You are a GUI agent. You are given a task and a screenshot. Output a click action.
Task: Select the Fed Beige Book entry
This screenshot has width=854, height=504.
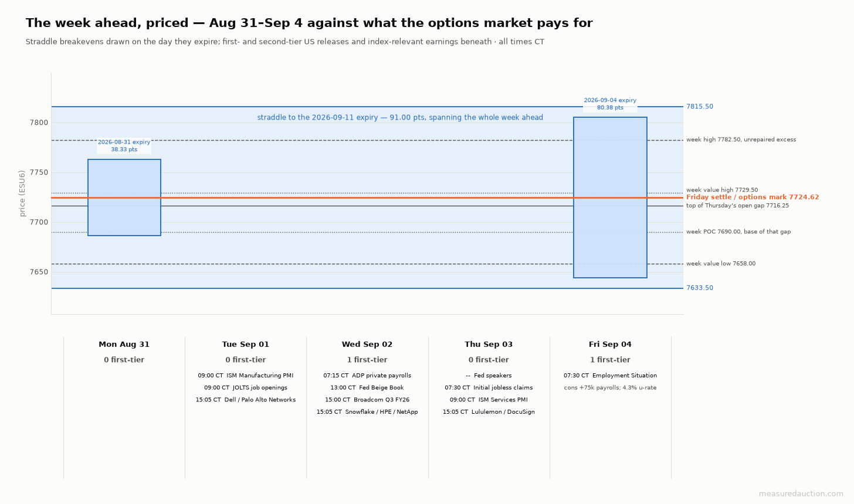(367, 388)
